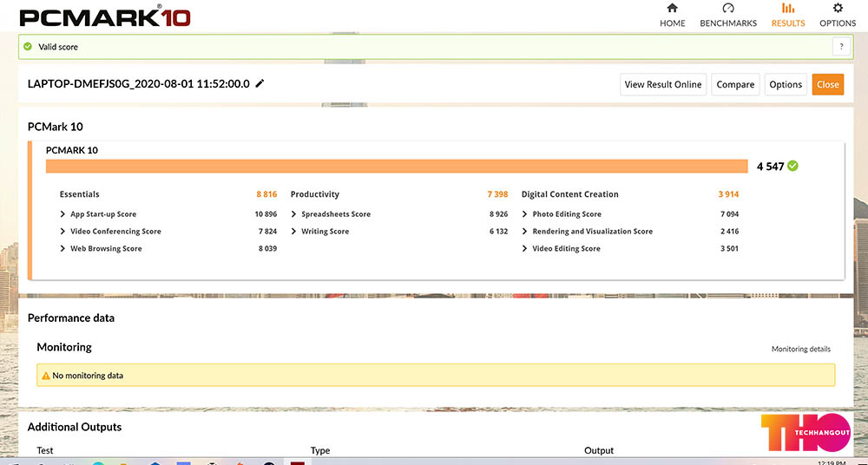
Task: Click the Web Browsing value 8 039
Action: point(267,249)
